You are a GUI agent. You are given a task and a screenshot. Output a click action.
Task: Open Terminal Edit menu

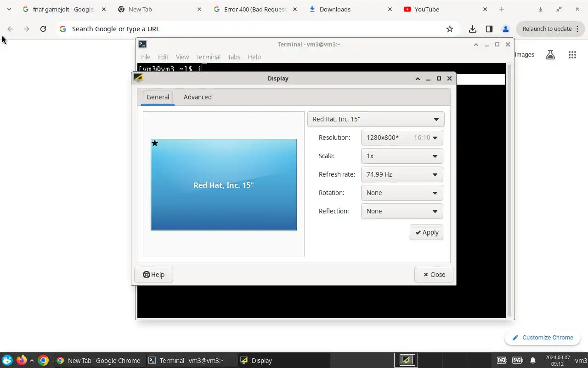pyautogui.click(x=163, y=57)
